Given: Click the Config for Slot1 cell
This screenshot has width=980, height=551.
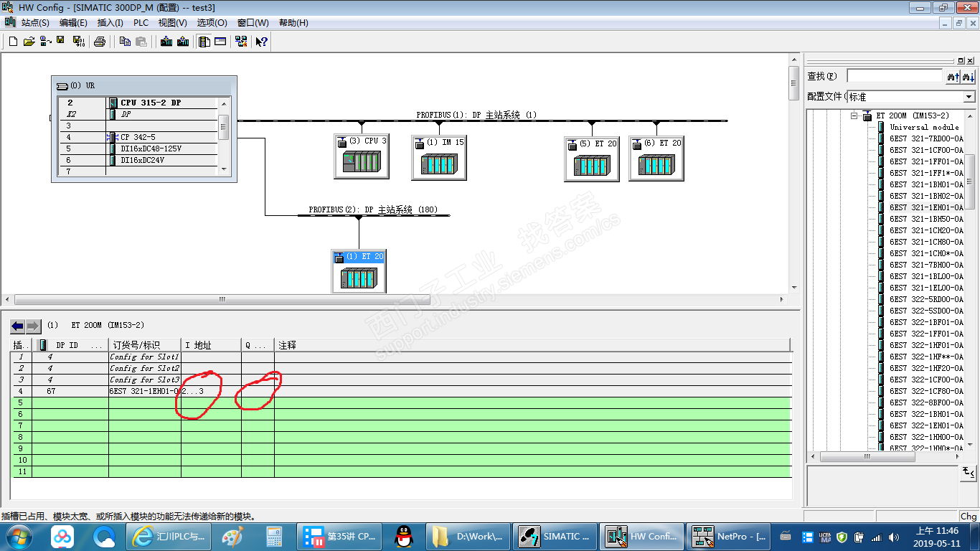Looking at the screenshot, I should tap(144, 357).
